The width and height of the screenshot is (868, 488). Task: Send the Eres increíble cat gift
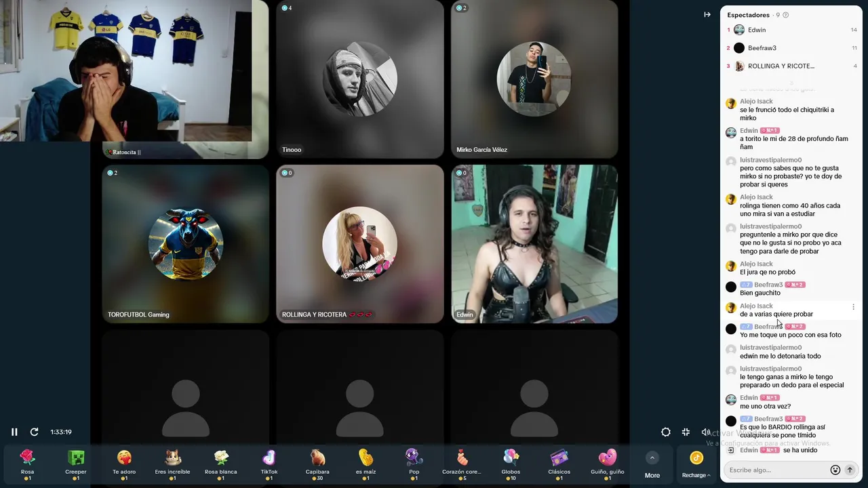172,464
